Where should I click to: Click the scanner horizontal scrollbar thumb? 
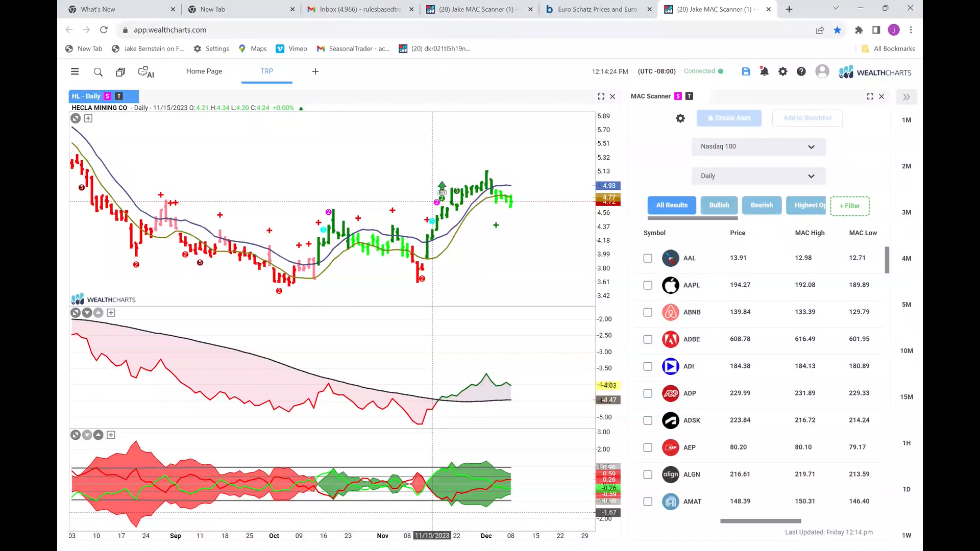[761, 521]
